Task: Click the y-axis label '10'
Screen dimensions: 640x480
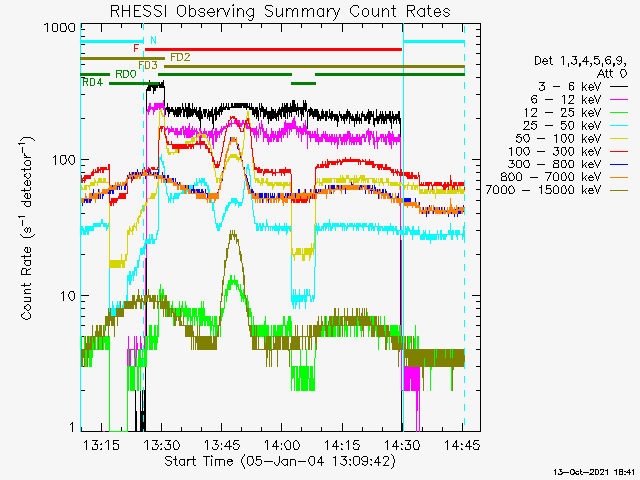Action: (68, 296)
